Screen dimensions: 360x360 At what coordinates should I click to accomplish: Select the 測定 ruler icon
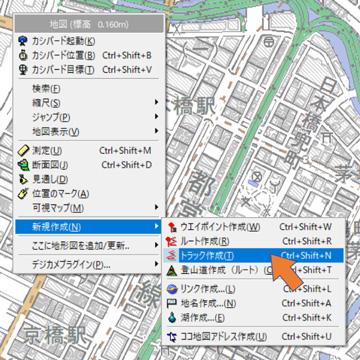23,151
